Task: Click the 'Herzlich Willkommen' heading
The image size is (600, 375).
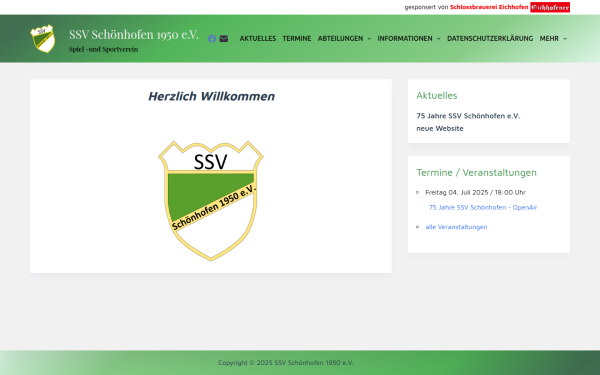Action: [211, 96]
